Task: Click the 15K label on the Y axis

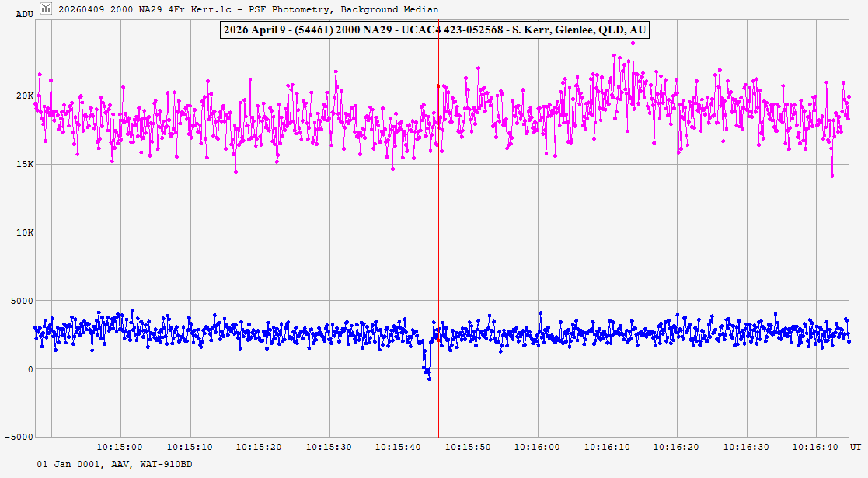Action: tap(26, 164)
